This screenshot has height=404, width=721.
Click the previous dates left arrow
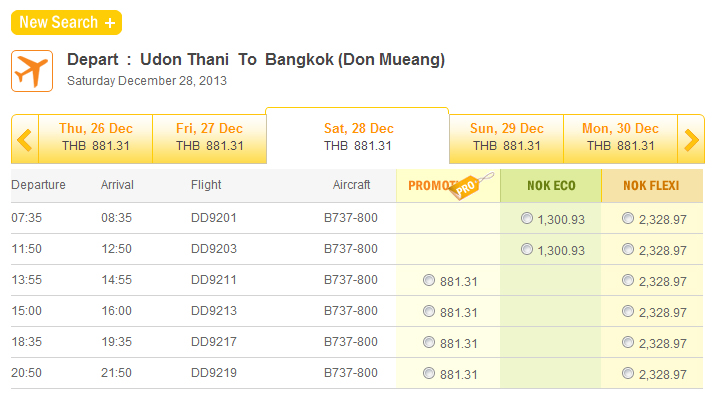coord(25,140)
